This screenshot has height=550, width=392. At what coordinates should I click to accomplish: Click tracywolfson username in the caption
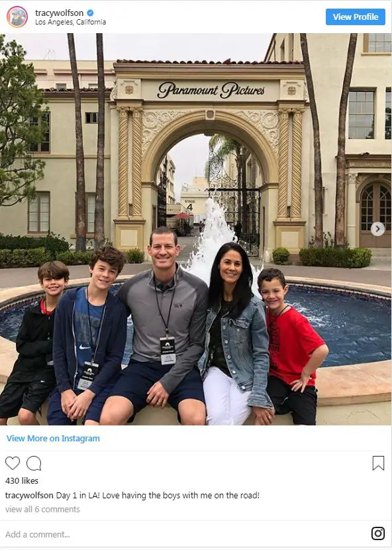(x=29, y=496)
